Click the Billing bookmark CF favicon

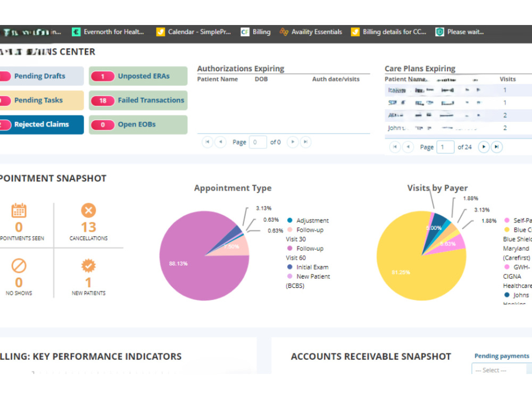(245, 32)
